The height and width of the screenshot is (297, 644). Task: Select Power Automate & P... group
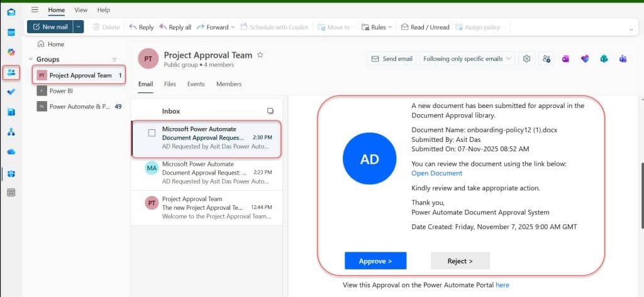pyautogui.click(x=79, y=107)
